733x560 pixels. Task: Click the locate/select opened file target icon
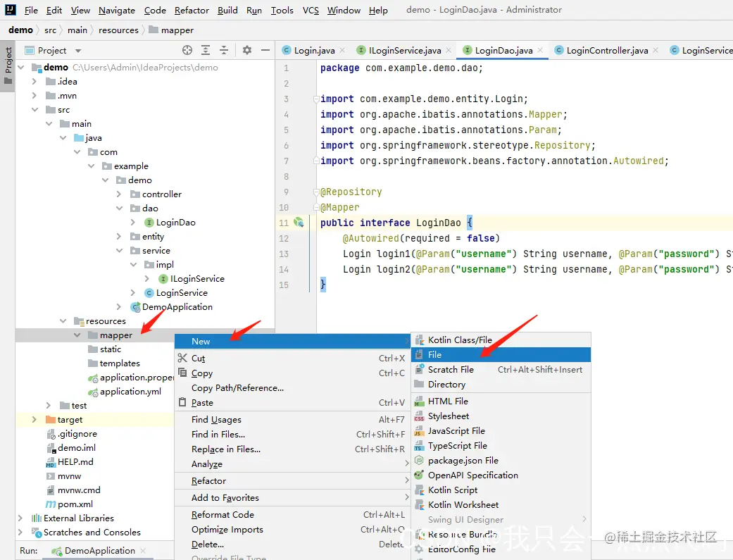point(187,50)
